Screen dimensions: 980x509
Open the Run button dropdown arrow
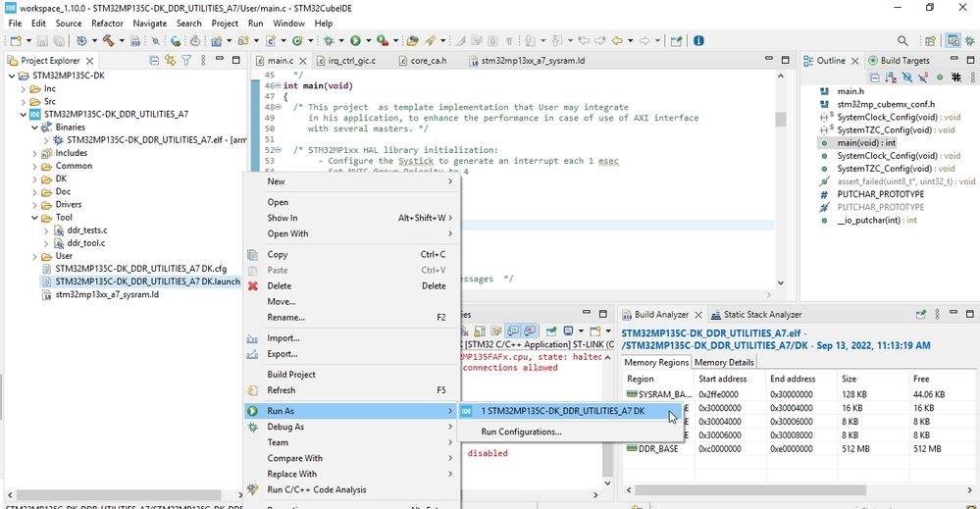click(x=368, y=40)
